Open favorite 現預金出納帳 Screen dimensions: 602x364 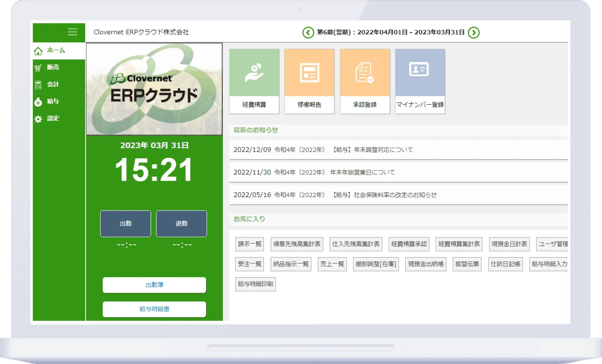(426, 264)
